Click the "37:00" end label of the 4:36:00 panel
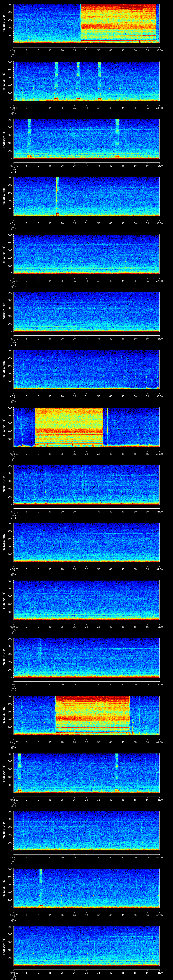Image resolution: width=173 pixels, height=980 pixels. coord(160,454)
